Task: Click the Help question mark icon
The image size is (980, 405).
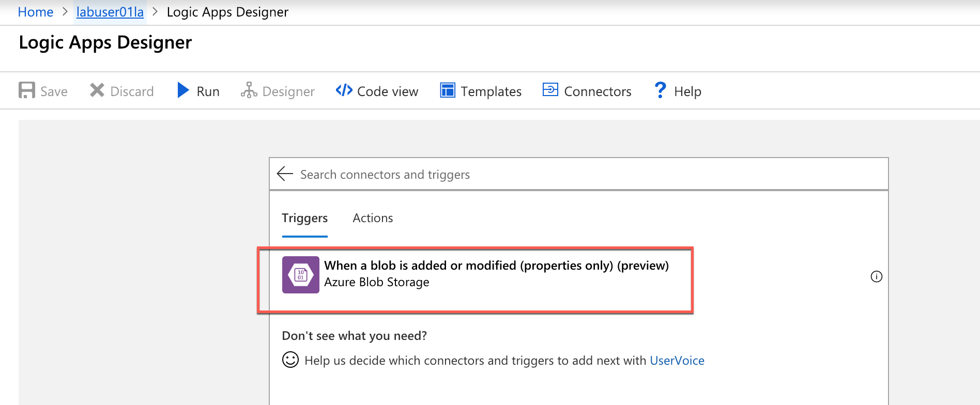Action: (660, 90)
